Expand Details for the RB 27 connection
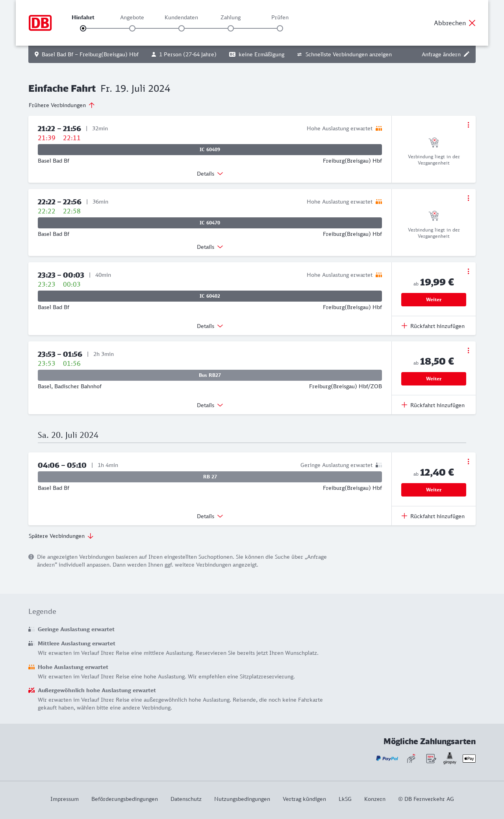Screen dimensions: 504x819 pos(210,516)
